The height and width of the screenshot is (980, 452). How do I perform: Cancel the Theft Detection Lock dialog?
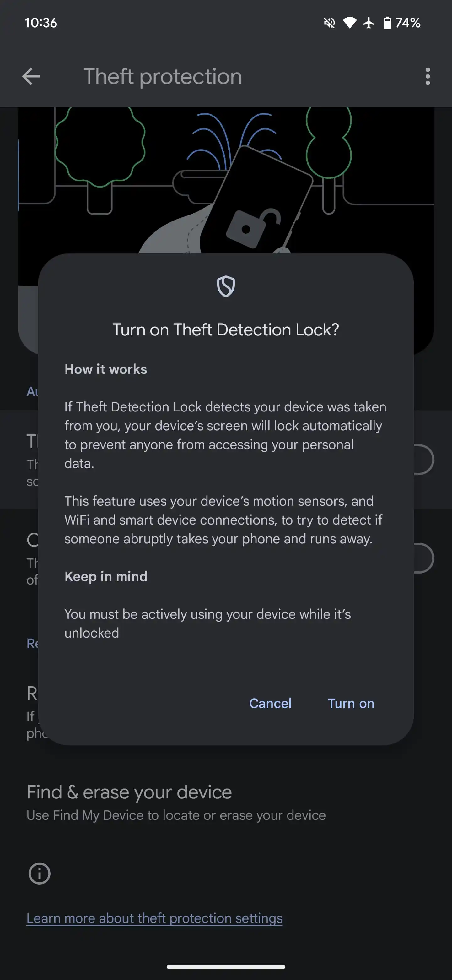pos(270,703)
